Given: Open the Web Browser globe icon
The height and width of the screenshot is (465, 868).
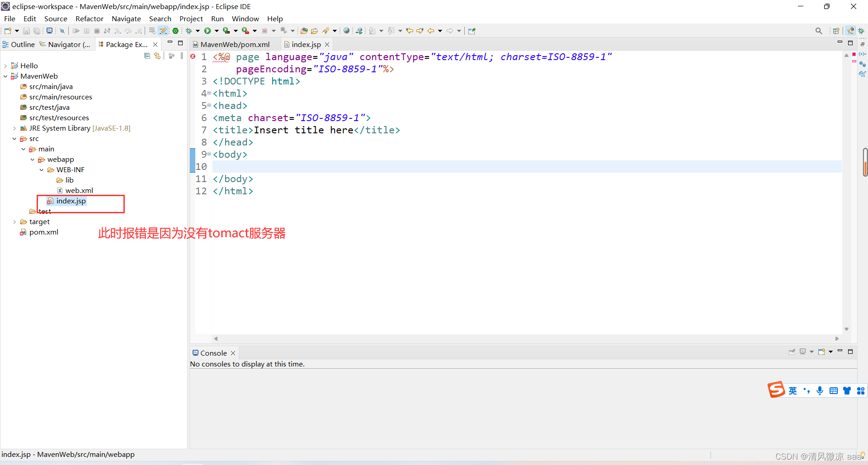Looking at the screenshot, I should pos(346,31).
